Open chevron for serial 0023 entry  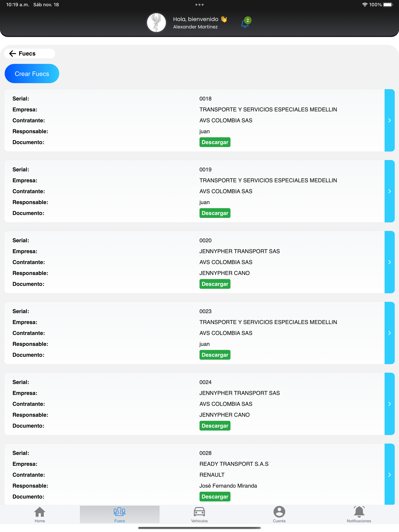pos(389,333)
